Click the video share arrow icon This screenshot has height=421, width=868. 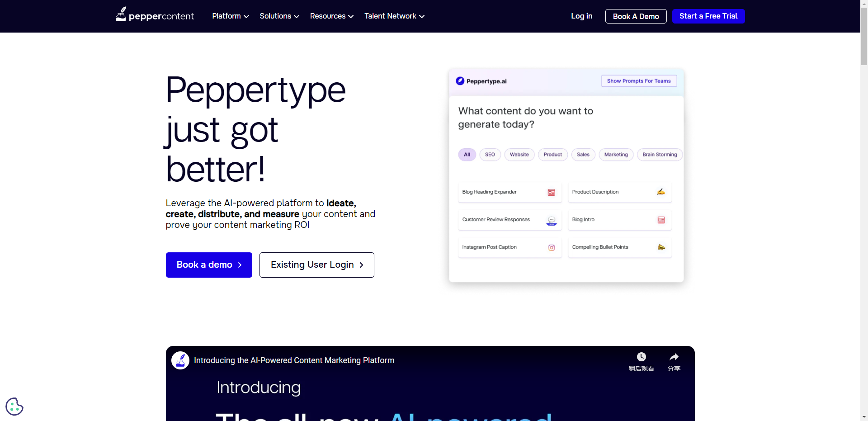click(674, 357)
